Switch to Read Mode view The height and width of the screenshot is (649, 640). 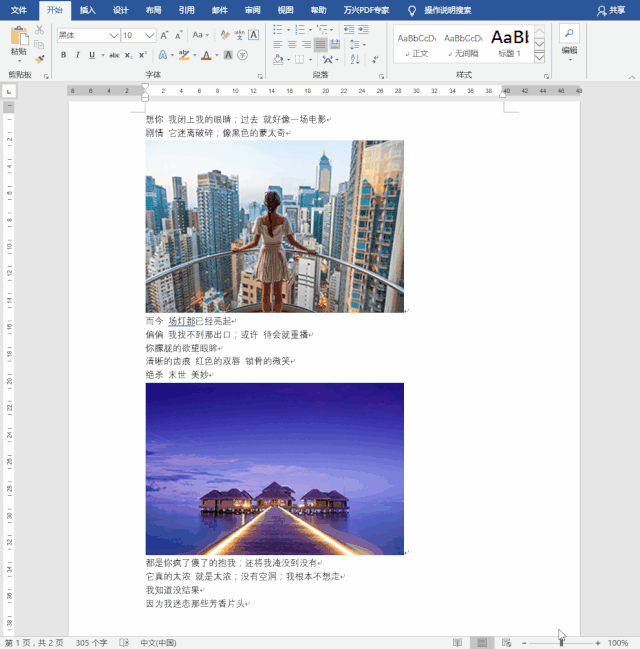(x=457, y=642)
